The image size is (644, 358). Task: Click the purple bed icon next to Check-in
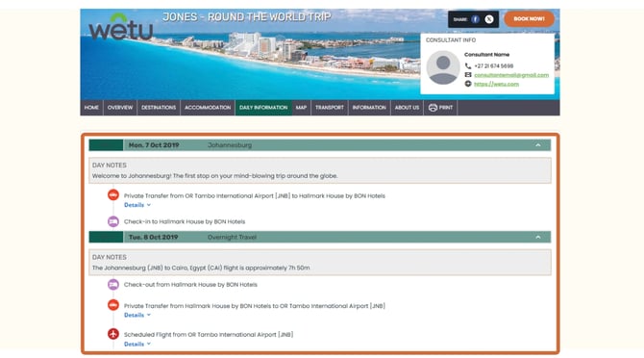pos(113,221)
